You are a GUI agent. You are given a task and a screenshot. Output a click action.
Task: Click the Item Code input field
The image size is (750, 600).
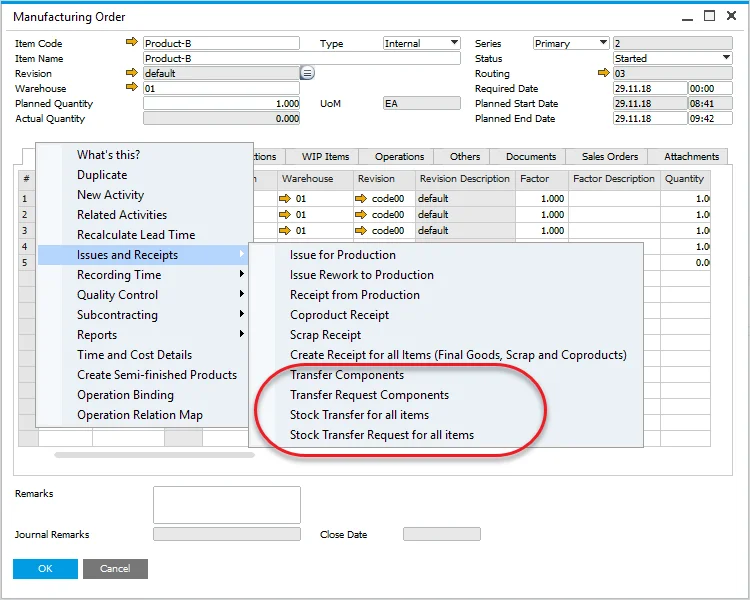tap(221, 43)
